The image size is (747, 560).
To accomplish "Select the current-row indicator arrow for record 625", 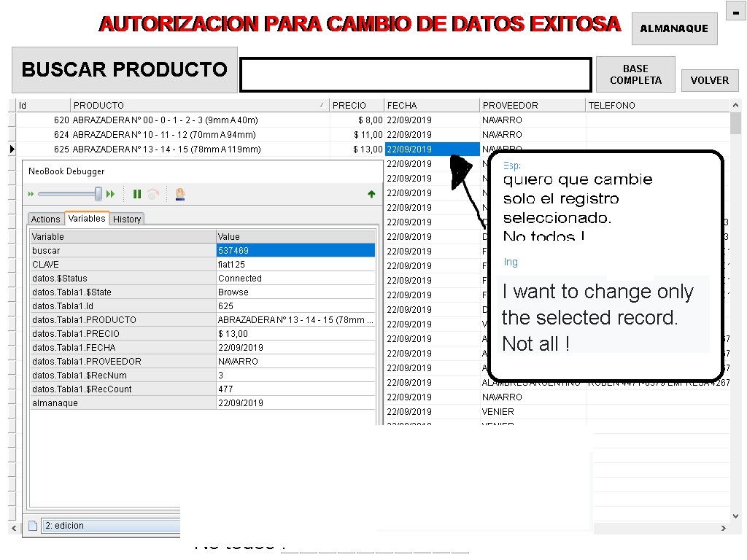I will click(12, 149).
